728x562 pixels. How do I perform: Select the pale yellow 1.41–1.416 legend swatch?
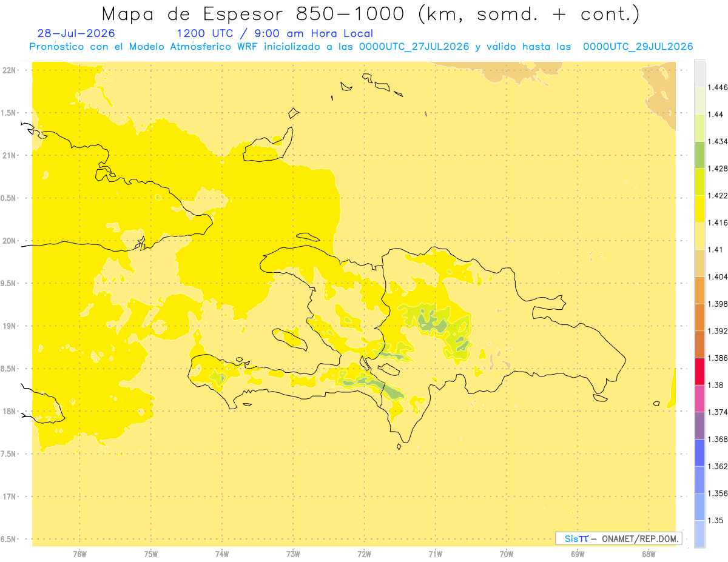coord(699,236)
